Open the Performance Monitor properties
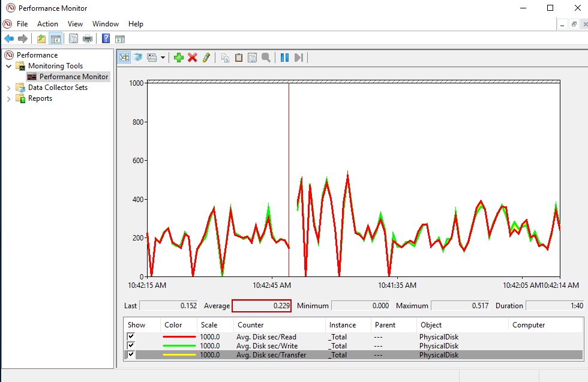This screenshot has width=588, height=382. point(252,57)
